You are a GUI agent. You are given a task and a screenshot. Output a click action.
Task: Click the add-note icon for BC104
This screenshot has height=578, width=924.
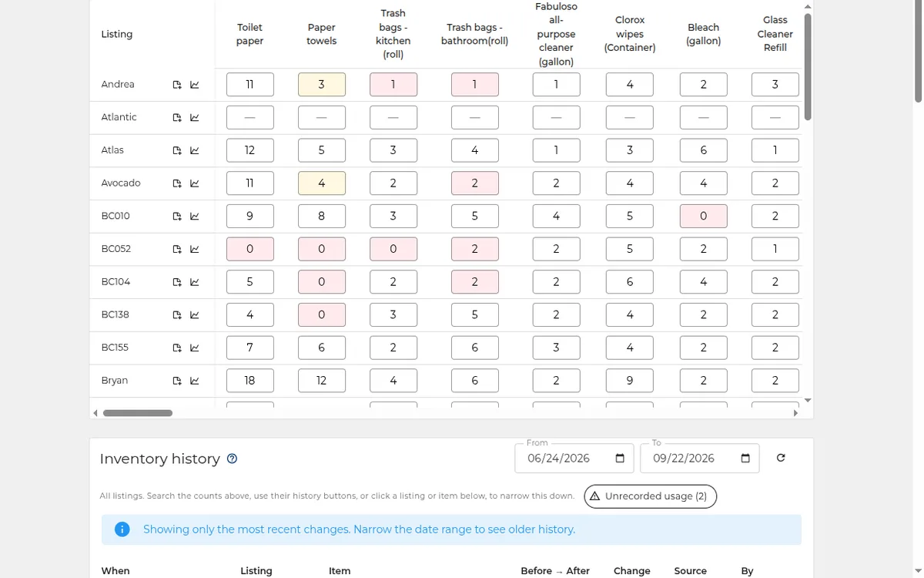[x=177, y=282]
